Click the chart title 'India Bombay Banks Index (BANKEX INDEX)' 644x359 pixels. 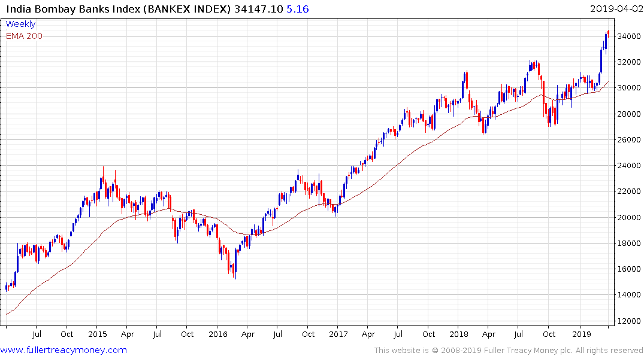pyautogui.click(x=118, y=9)
